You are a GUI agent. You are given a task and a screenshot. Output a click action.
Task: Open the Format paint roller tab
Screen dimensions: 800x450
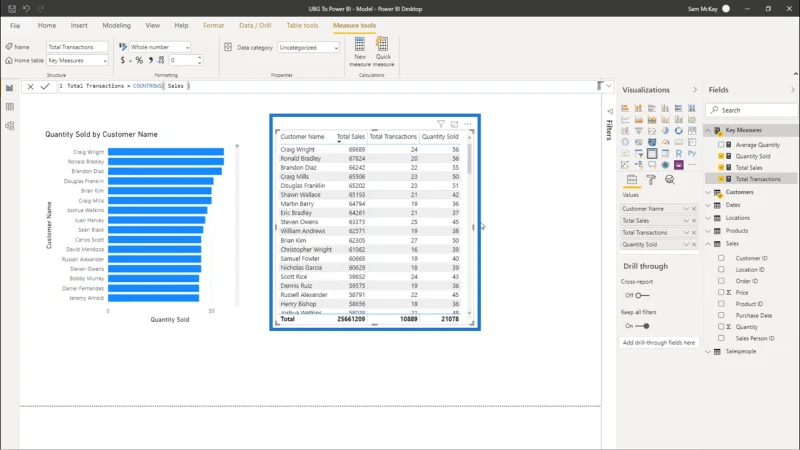coord(651,180)
